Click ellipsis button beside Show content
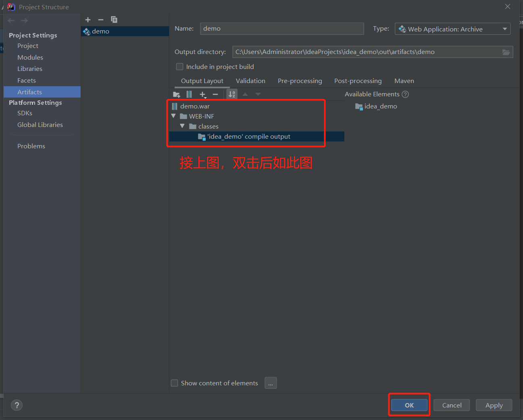The width and height of the screenshot is (523, 420). click(x=271, y=383)
